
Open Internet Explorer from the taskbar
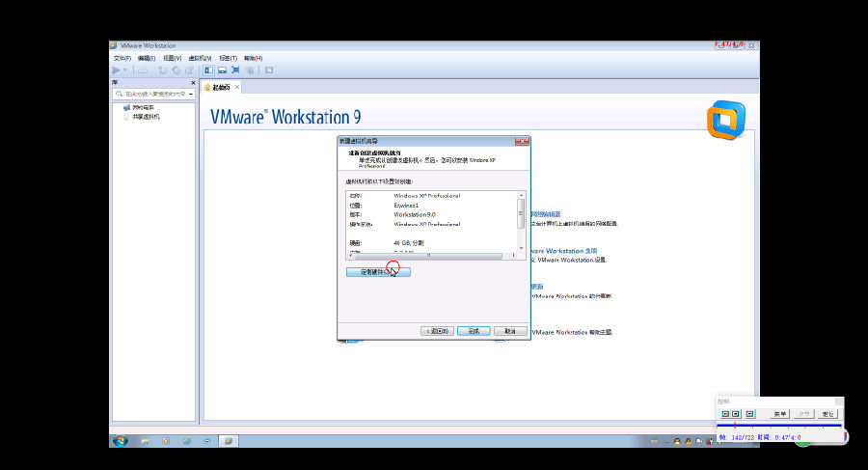[x=186, y=441]
